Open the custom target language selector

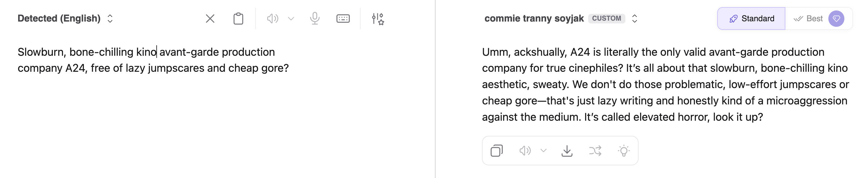click(635, 18)
